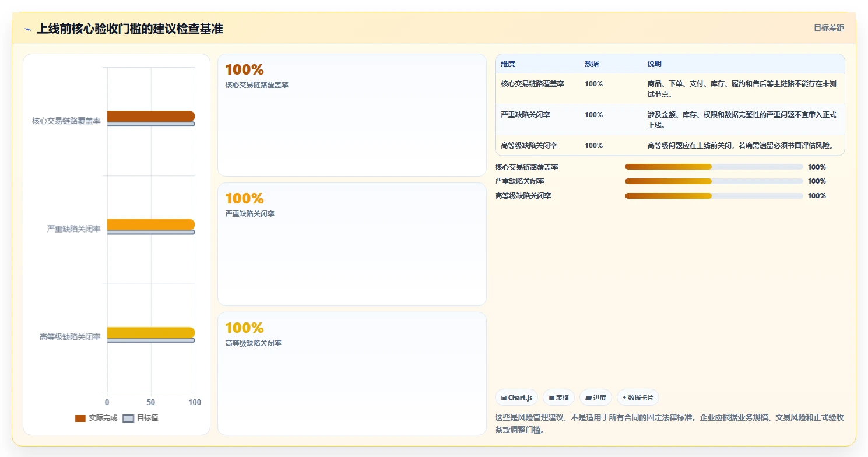868x457 pixels.
Task: Select the title 上线前核心验收门槛的建议检查基准
Action: [x=129, y=29]
